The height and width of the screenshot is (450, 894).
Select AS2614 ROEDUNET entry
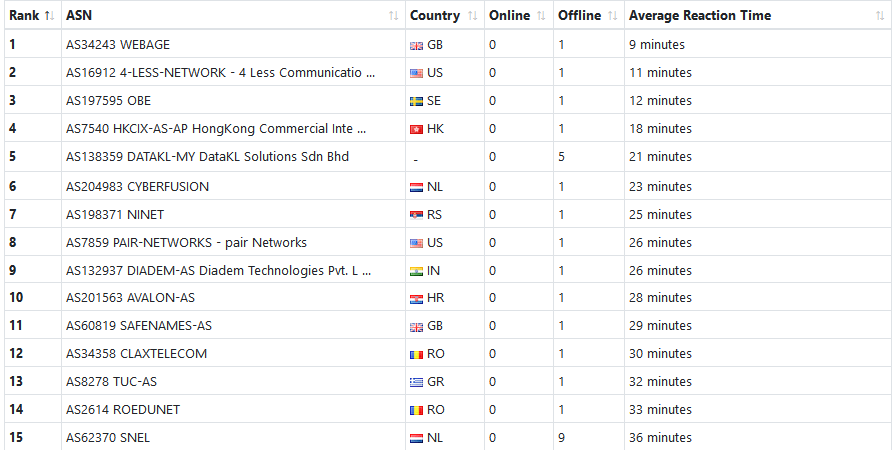point(123,410)
